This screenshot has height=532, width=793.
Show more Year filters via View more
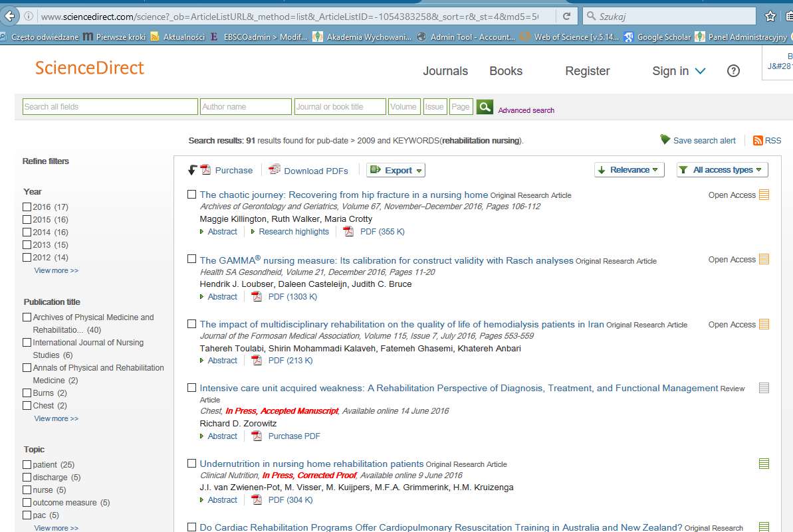[56, 270]
